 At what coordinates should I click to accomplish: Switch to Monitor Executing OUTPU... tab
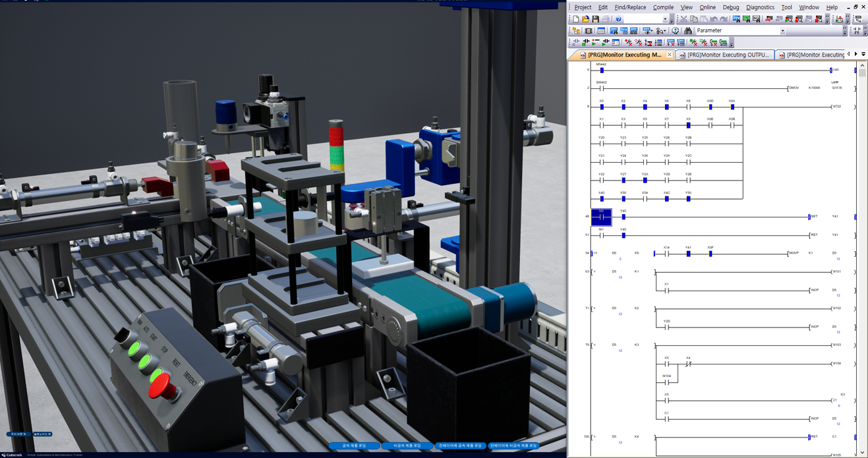point(724,55)
